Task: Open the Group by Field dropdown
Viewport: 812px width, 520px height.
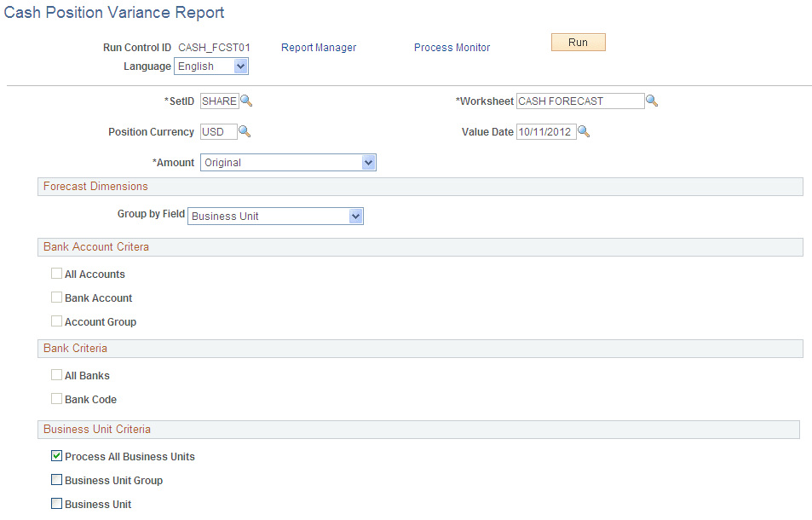Action: (356, 216)
